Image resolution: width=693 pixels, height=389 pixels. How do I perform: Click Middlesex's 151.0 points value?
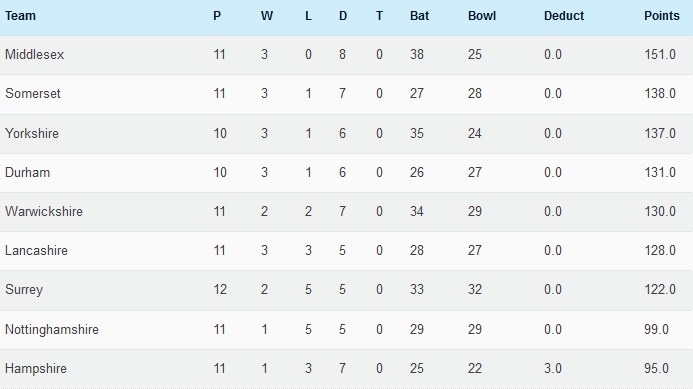(660, 55)
